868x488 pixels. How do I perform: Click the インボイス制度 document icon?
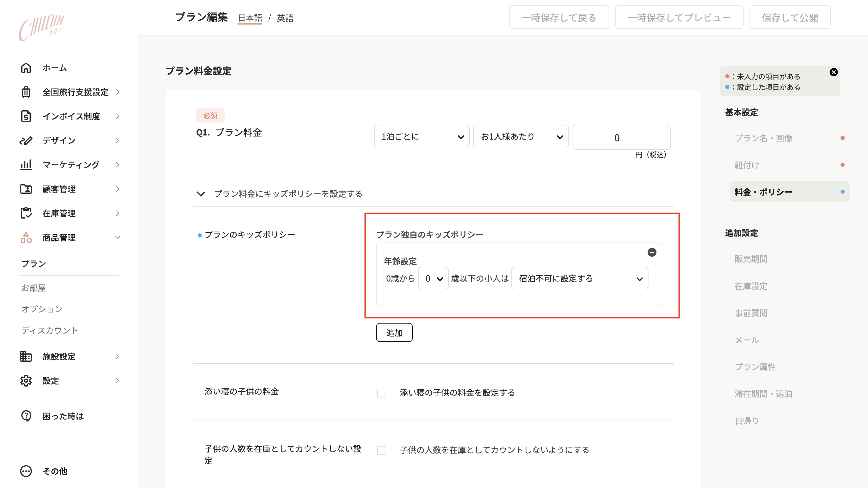(26, 116)
